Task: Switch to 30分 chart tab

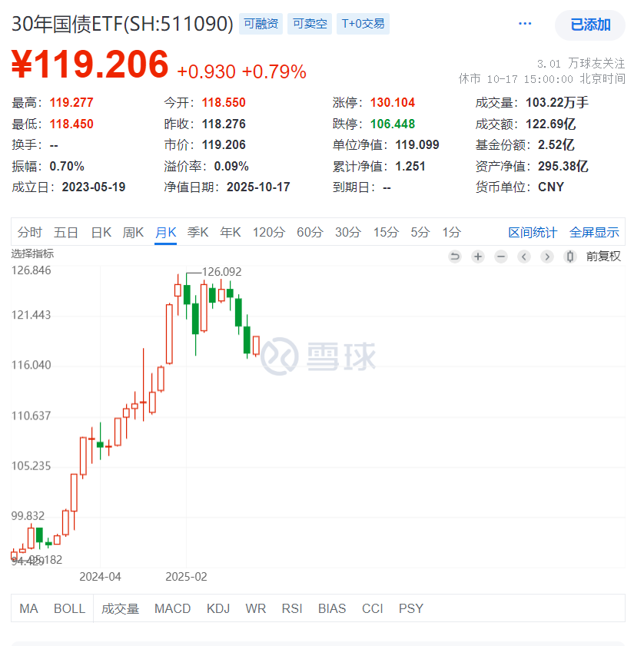Action: coord(348,233)
